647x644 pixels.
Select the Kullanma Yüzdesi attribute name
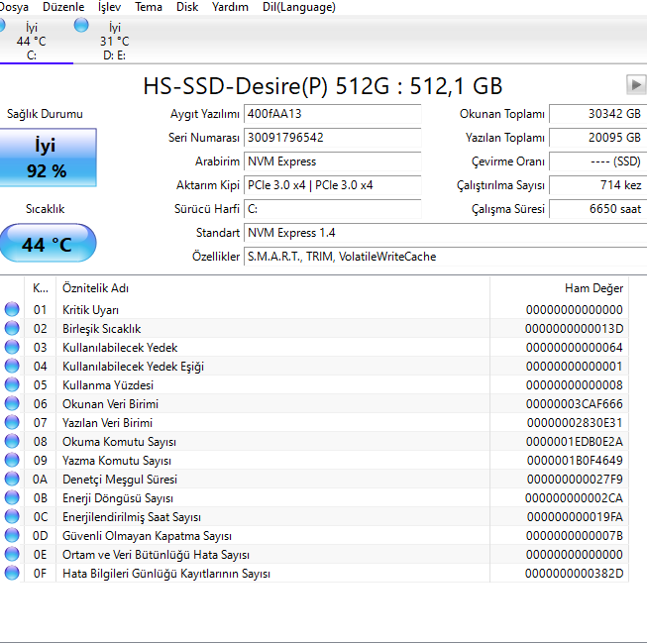pyautogui.click(x=108, y=385)
